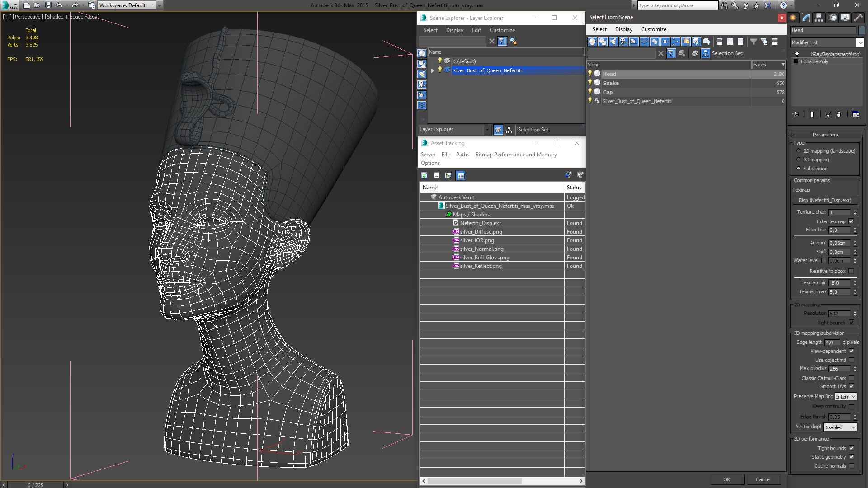Toggle Smooth UVs checkbox
The height and width of the screenshot is (488, 868).
(851, 386)
